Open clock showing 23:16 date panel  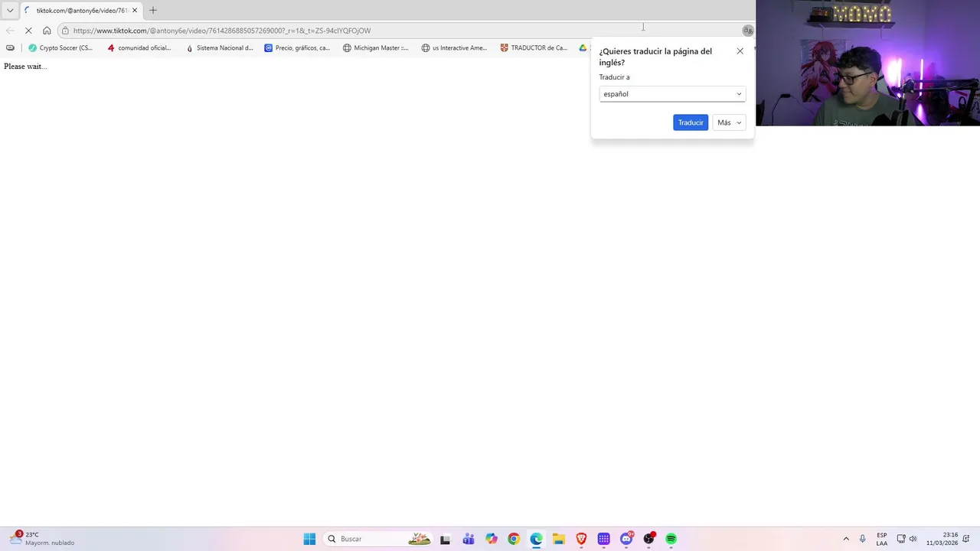pyautogui.click(x=942, y=539)
